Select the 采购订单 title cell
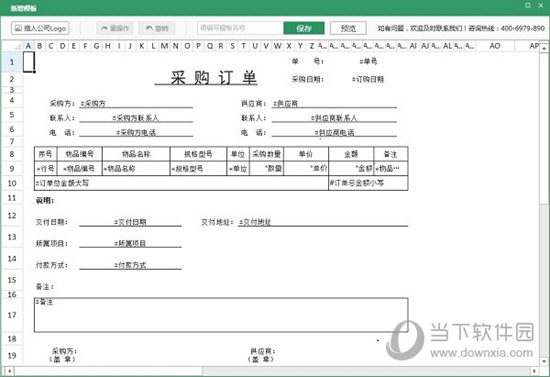 pyautogui.click(x=206, y=78)
